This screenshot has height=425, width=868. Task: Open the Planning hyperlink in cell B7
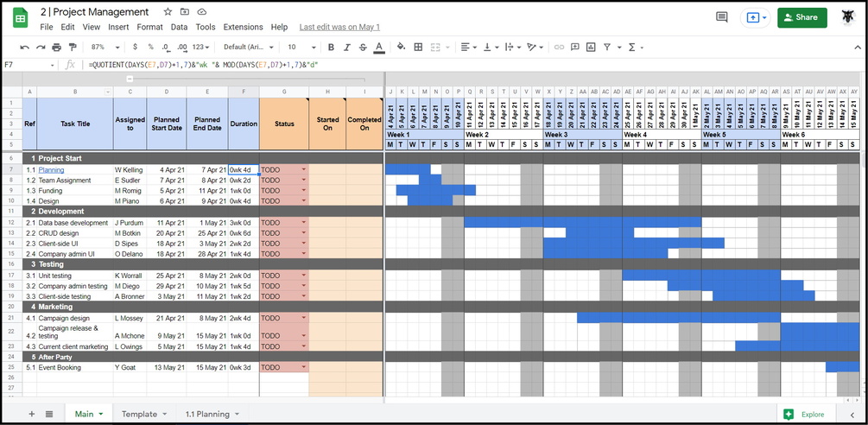coord(51,170)
